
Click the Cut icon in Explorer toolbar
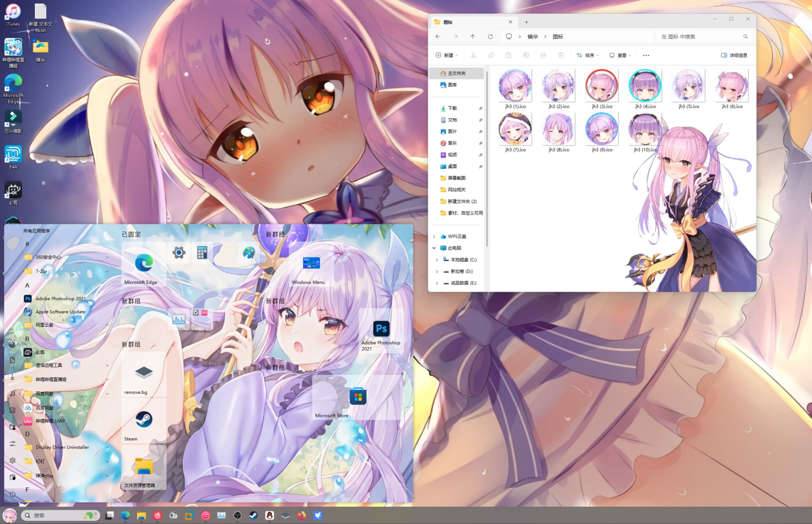point(473,55)
